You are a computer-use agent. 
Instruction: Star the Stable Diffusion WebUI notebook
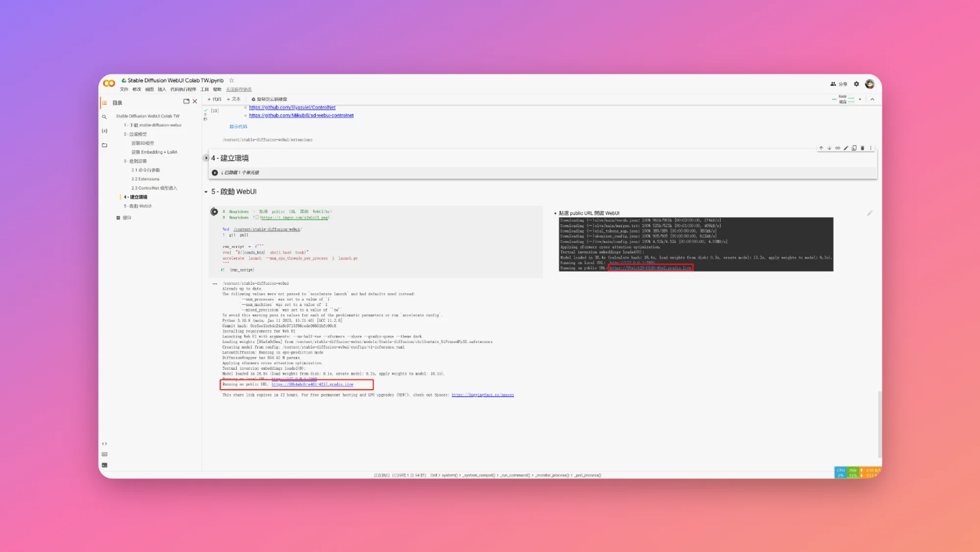tap(232, 80)
